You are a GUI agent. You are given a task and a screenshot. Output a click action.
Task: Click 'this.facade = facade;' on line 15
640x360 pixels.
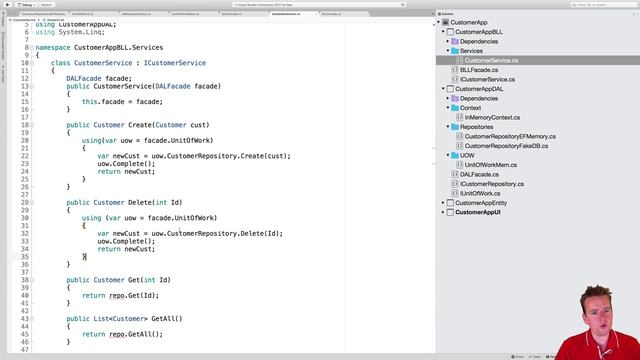[x=122, y=102]
